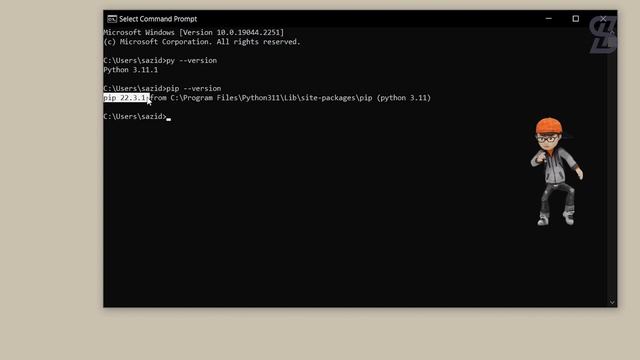Viewport: 640px width, 360px height.
Task: Click the 'Microsoft Windows [Version 10.0.19044.2251]' line
Action: click(193, 32)
